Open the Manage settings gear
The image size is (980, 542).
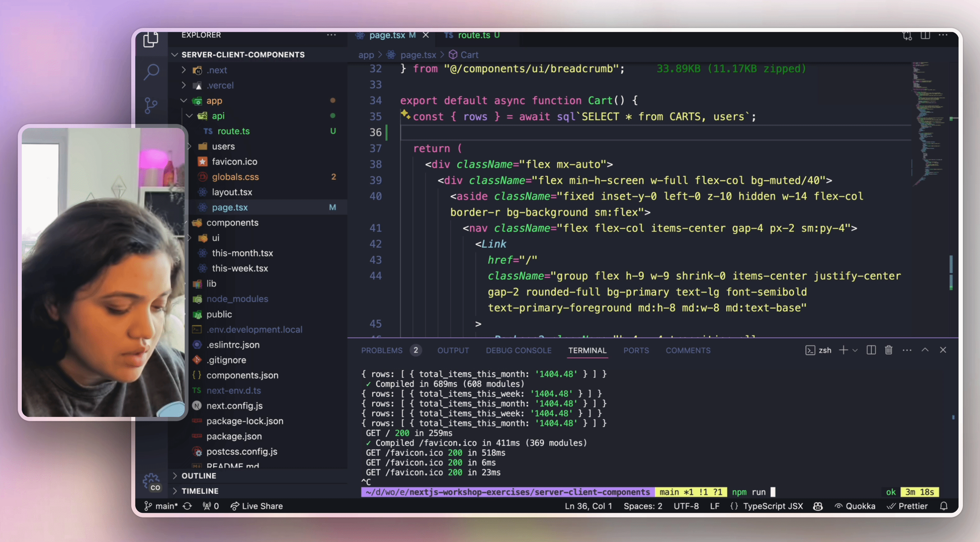click(x=151, y=480)
